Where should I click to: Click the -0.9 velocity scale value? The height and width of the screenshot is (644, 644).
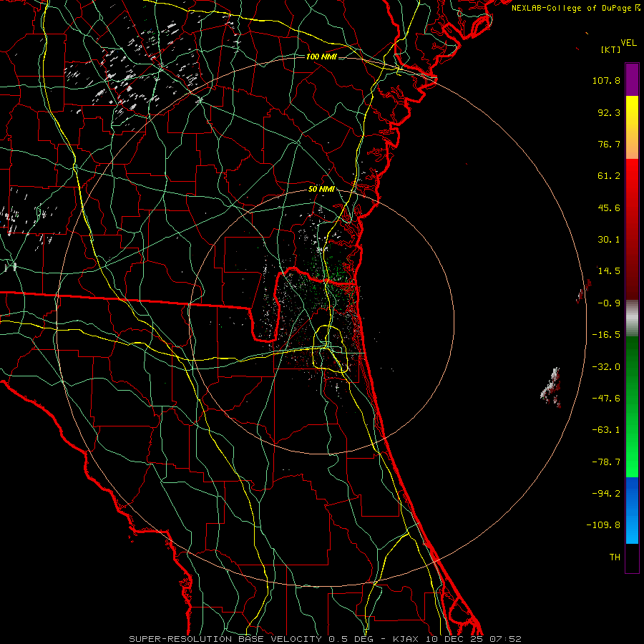point(609,303)
